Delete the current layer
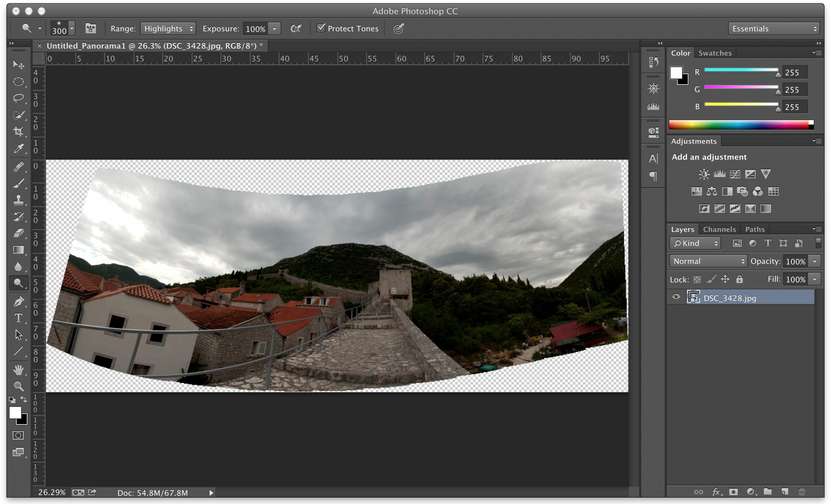The height and width of the screenshot is (504, 831). [x=802, y=492]
